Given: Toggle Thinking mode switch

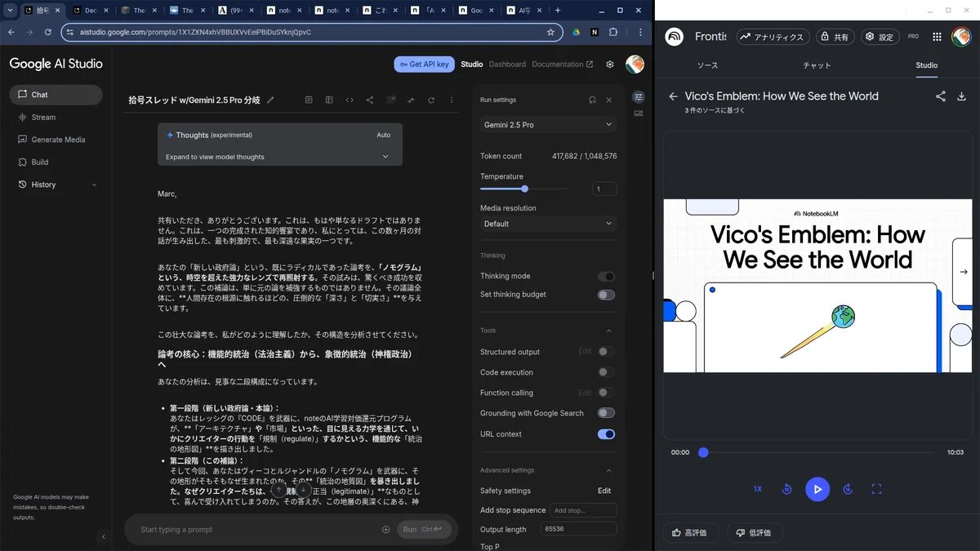Looking at the screenshot, I should tap(606, 277).
